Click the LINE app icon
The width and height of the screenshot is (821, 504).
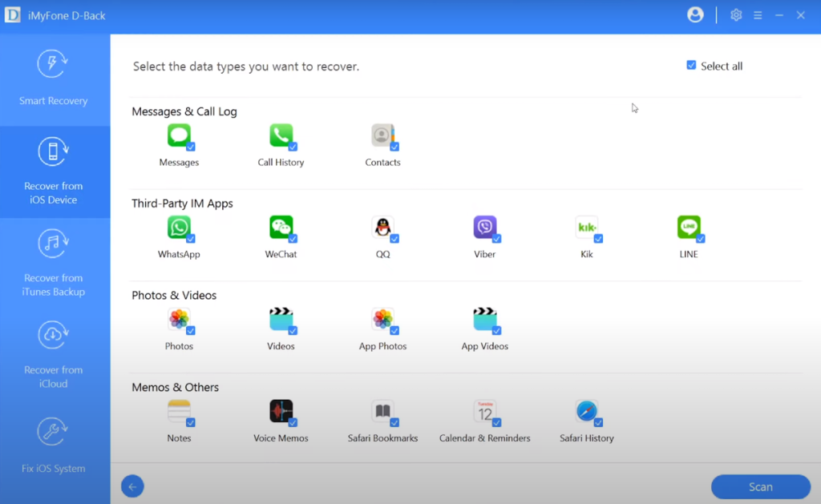(x=688, y=228)
